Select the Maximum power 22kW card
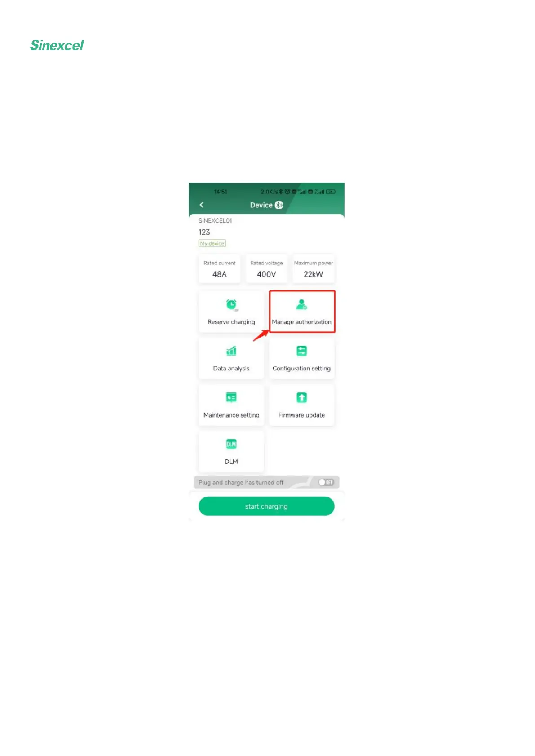This screenshot has width=535, height=756. 314,269
